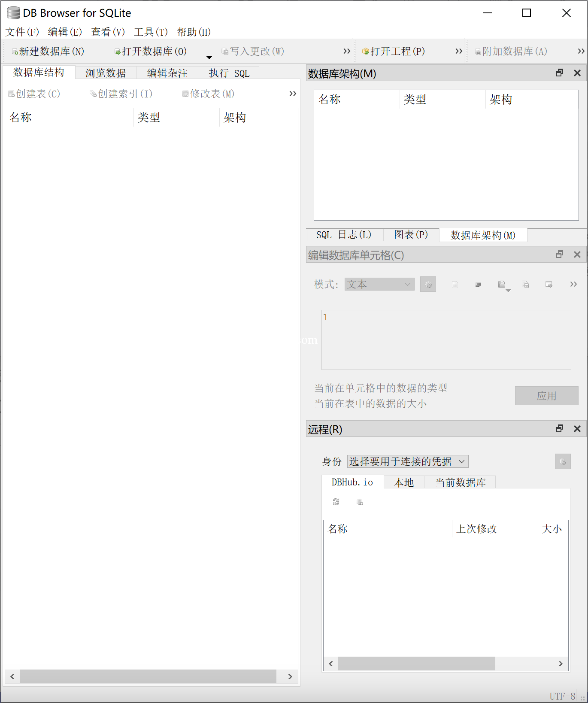Switch to the 浏览数据 tab
588x703 pixels.
pos(106,73)
